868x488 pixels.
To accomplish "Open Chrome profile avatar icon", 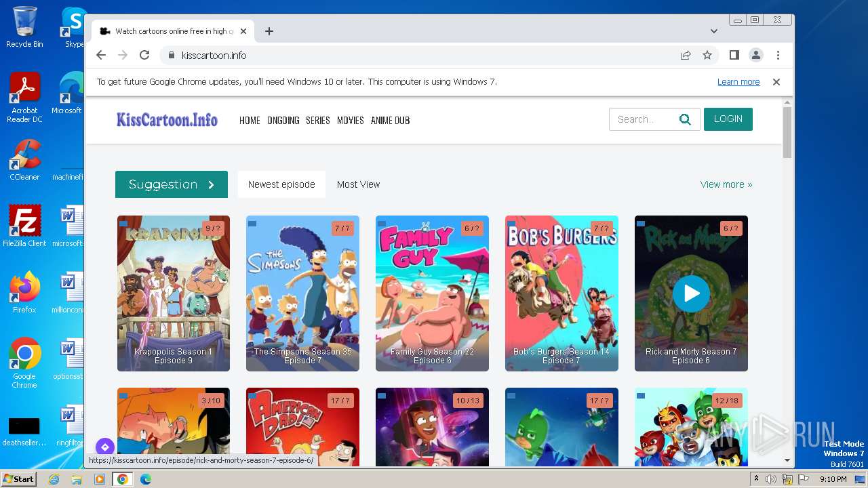I will [756, 56].
